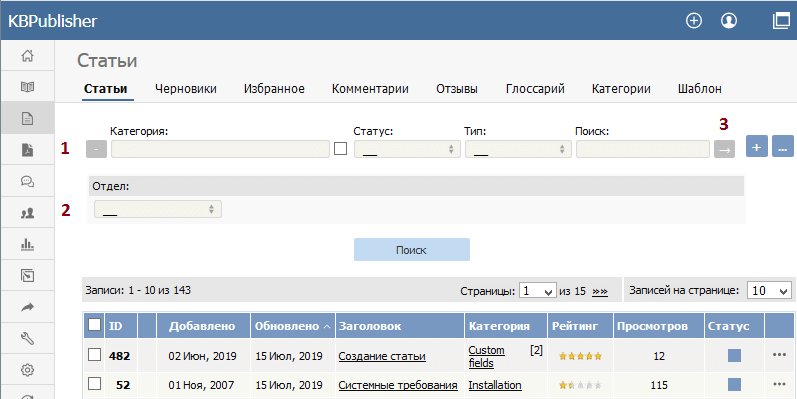Viewport: 797px width, 399px height.
Task: Open the sidebar icon below the bar chart
Action: 27,276
